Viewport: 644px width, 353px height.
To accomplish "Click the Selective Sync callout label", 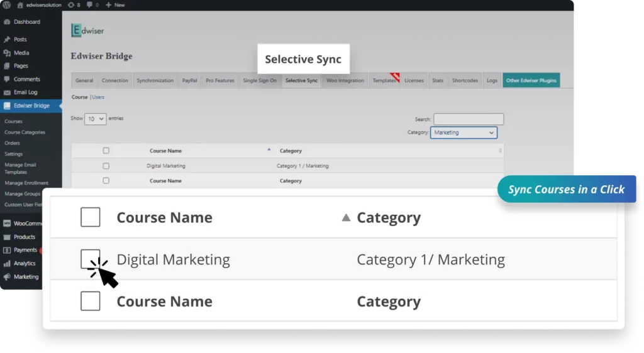I will point(304,59).
